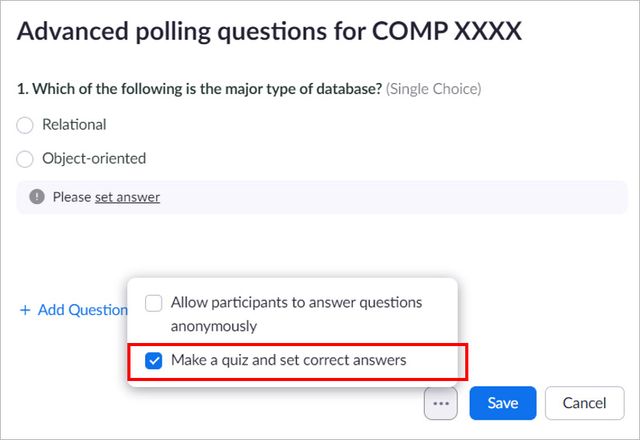
Task: Click the Relational option label
Action: pos(74,124)
